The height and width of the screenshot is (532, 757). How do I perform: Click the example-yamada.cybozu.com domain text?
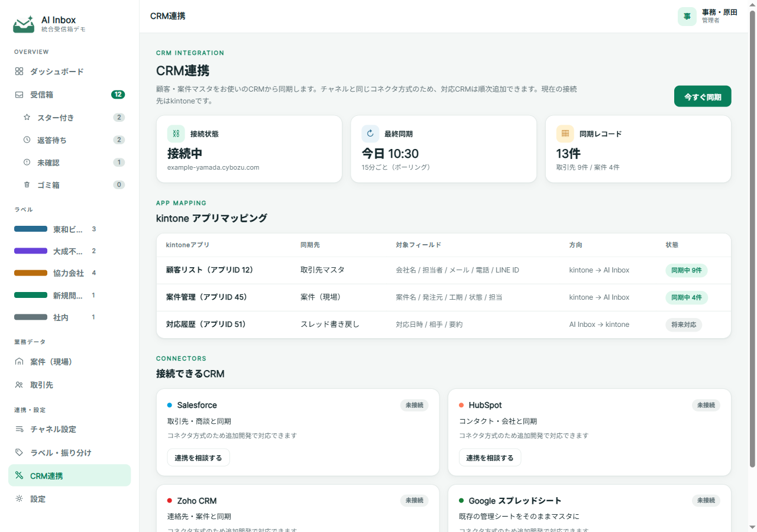pyautogui.click(x=213, y=167)
